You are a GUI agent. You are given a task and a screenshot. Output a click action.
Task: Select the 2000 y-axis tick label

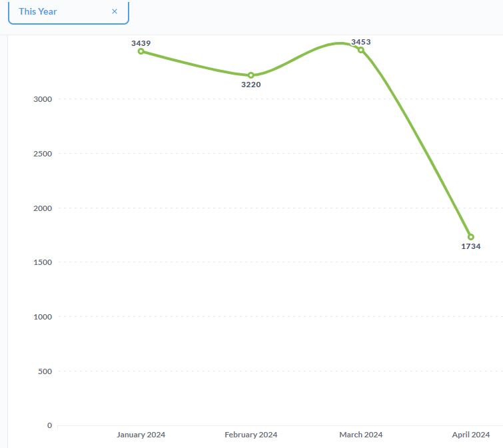pos(43,208)
